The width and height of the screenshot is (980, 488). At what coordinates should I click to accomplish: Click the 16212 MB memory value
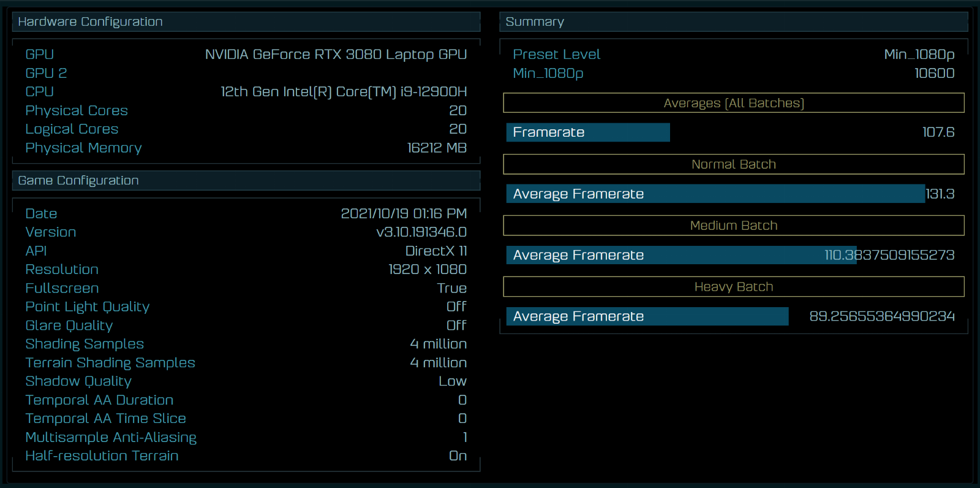pyautogui.click(x=437, y=148)
